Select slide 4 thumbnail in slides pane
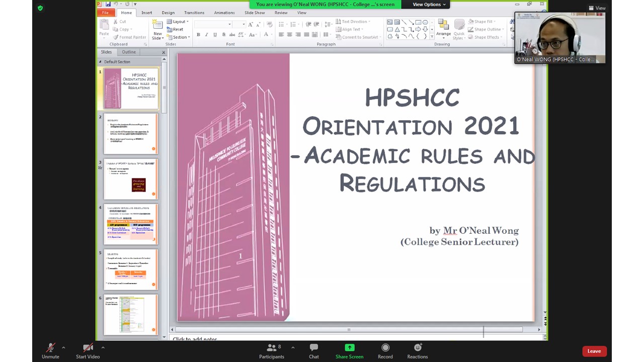The width and height of the screenshot is (644, 362). pos(131,224)
